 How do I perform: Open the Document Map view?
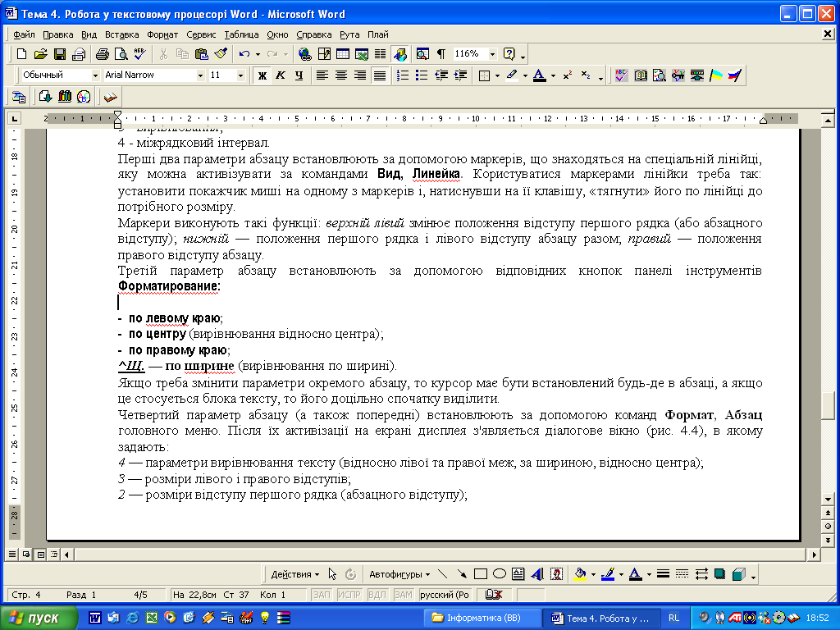[x=422, y=54]
